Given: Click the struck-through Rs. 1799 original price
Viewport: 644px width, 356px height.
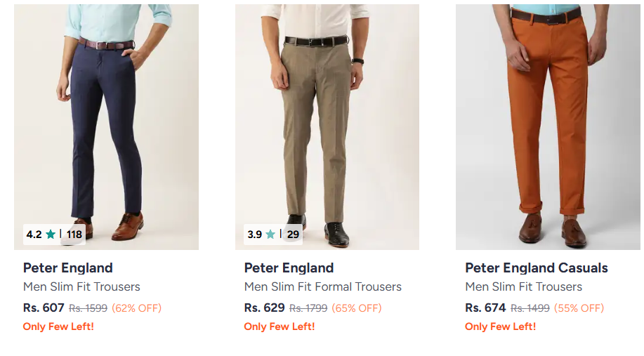Looking at the screenshot, I should coord(308,308).
